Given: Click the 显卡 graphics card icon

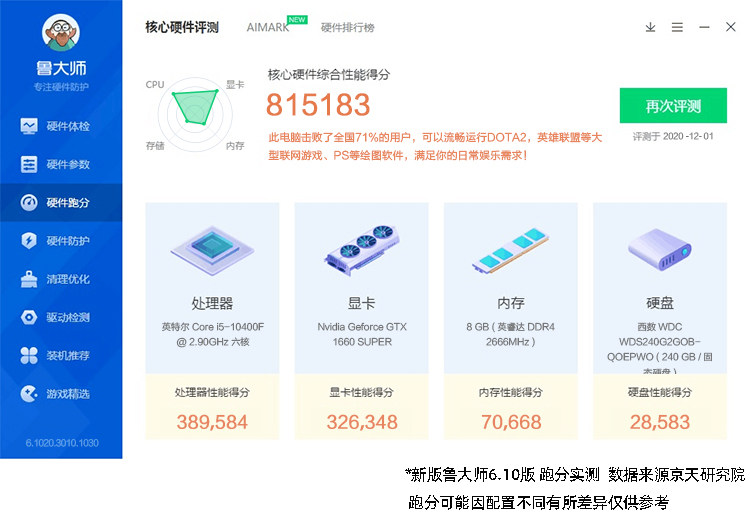Looking at the screenshot, I should [x=362, y=250].
